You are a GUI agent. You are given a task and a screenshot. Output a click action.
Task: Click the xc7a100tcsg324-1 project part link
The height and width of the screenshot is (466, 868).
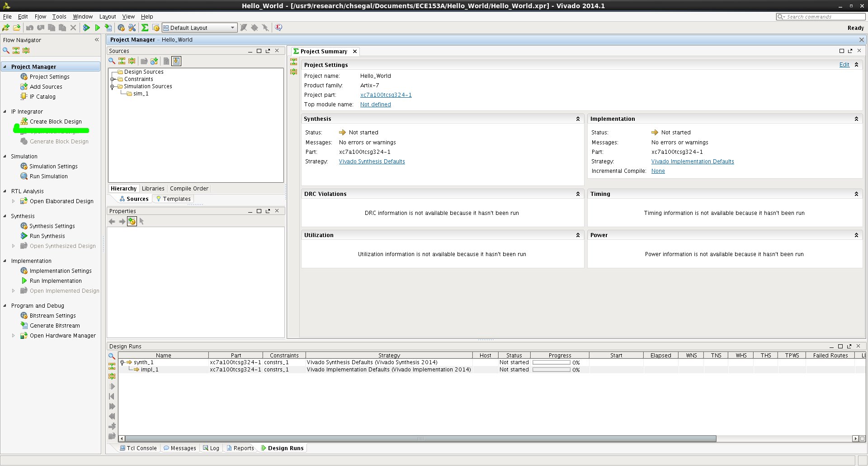pos(386,95)
